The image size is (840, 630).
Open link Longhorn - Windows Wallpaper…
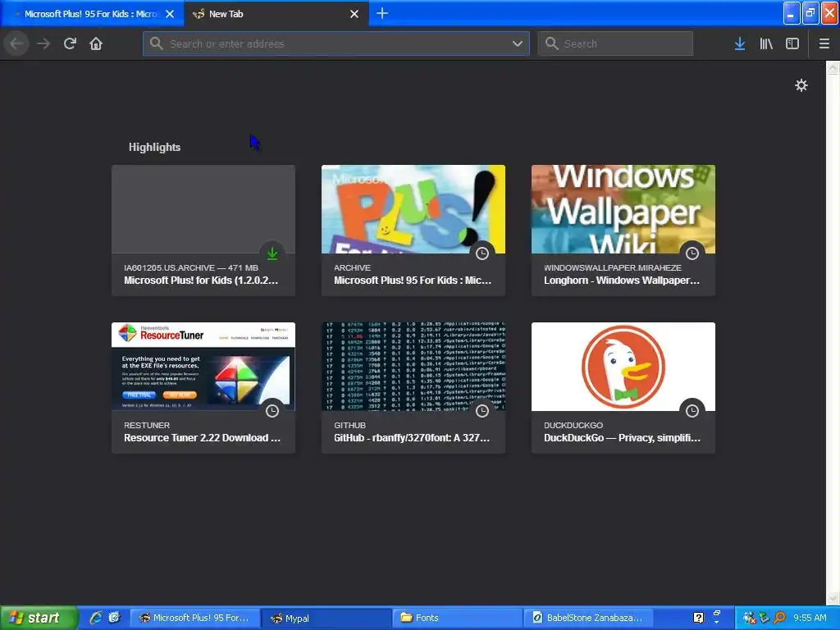pyautogui.click(x=622, y=281)
